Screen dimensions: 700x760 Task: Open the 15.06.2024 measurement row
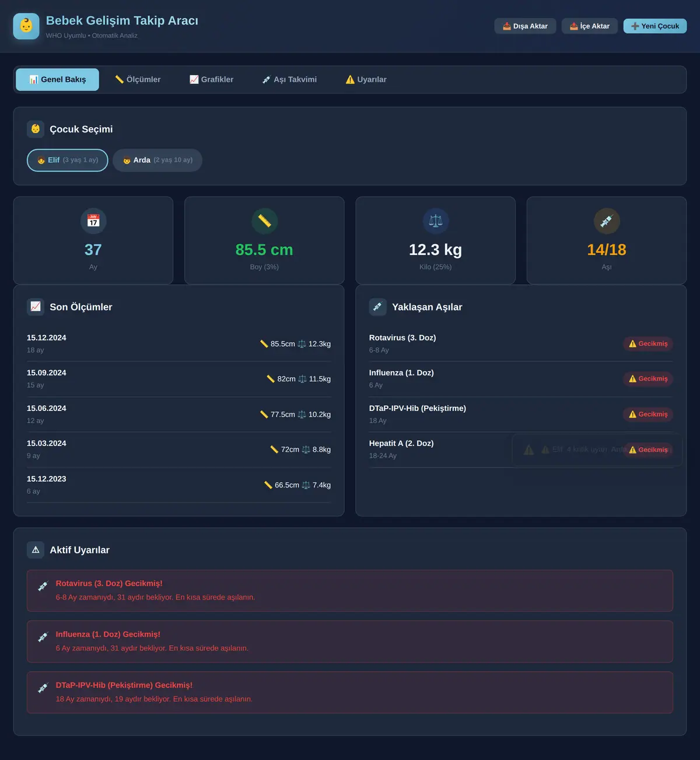coord(178,414)
